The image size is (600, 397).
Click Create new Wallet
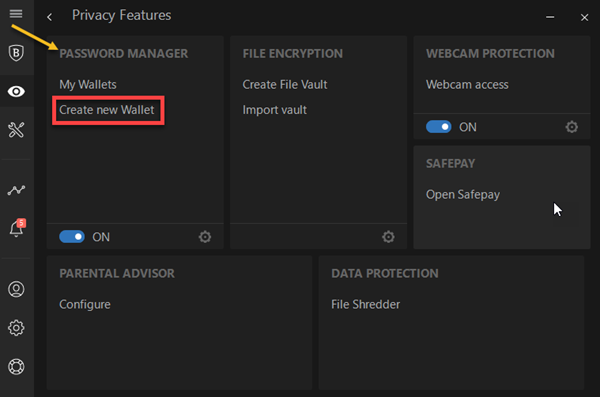(x=107, y=110)
